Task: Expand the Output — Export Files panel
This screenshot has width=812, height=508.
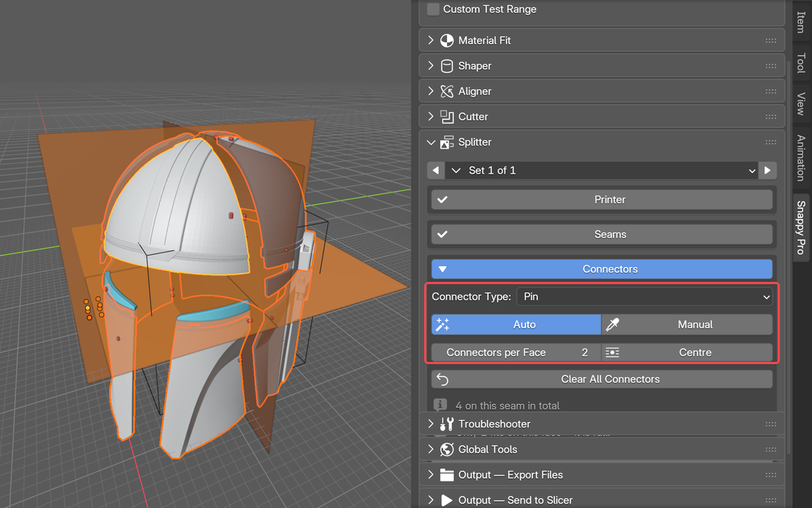Action: pyautogui.click(x=430, y=475)
